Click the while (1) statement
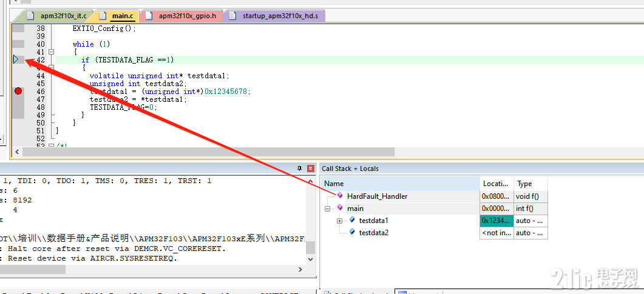644x294 pixels. 91,44
